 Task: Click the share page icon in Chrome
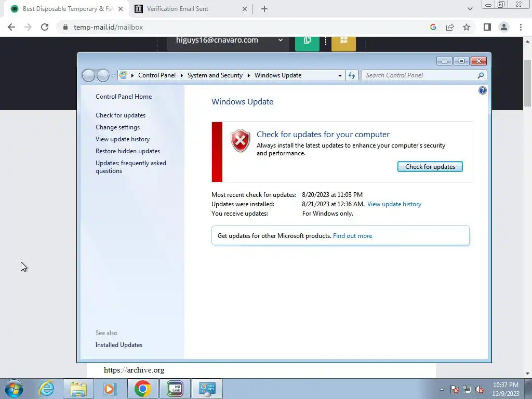pos(450,27)
